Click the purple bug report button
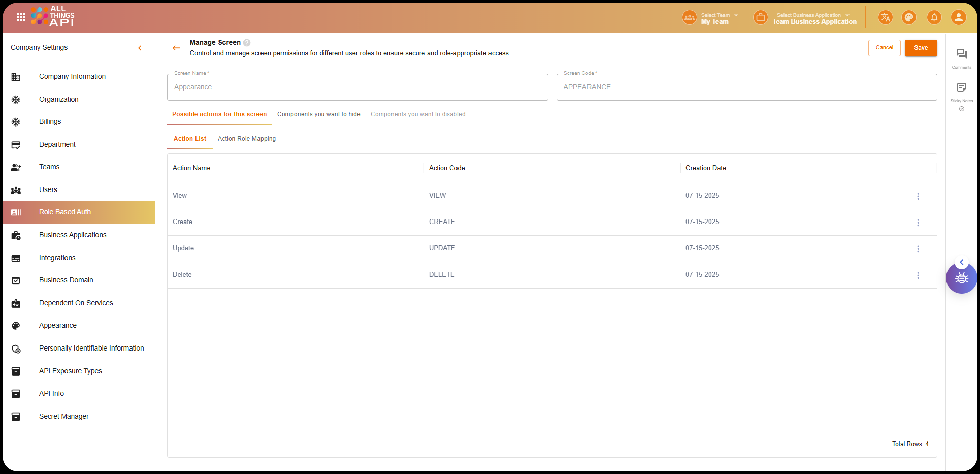The image size is (980, 474). (961, 278)
